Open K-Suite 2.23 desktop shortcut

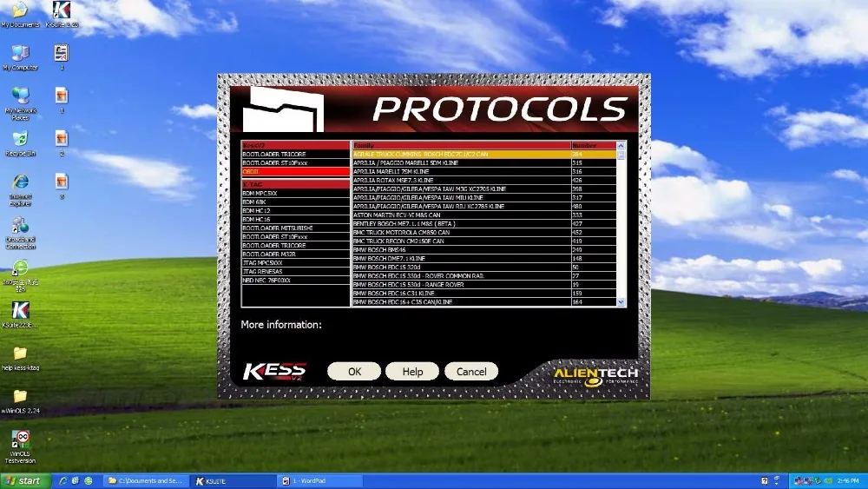click(x=62, y=14)
